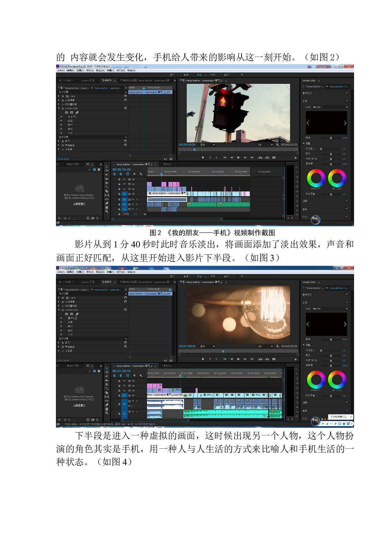
Task: Toggle timeline Snap magnet icon in upper window
Action: coord(121,174)
